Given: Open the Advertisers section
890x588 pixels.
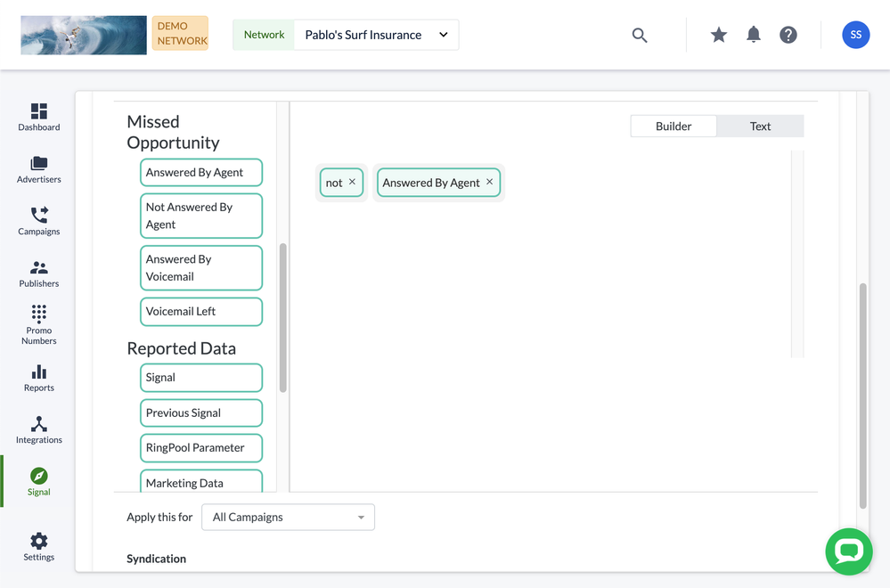Looking at the screenshot, I should pos(38,169).
